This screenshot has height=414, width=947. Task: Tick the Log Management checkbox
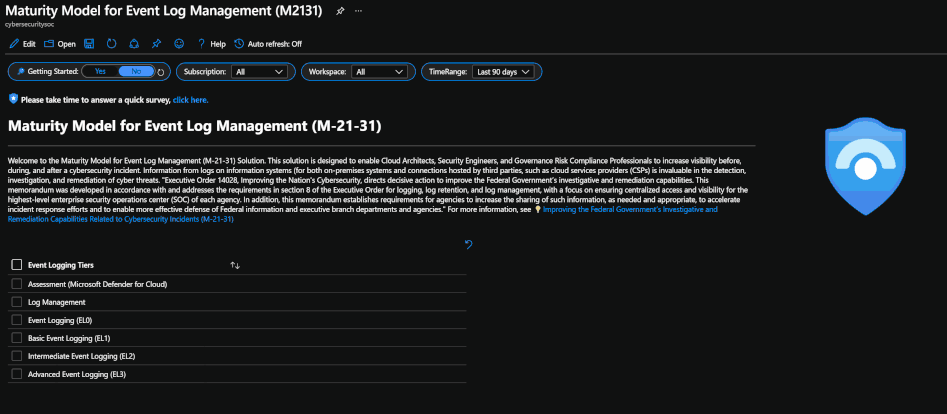click(x=17, y=302)
